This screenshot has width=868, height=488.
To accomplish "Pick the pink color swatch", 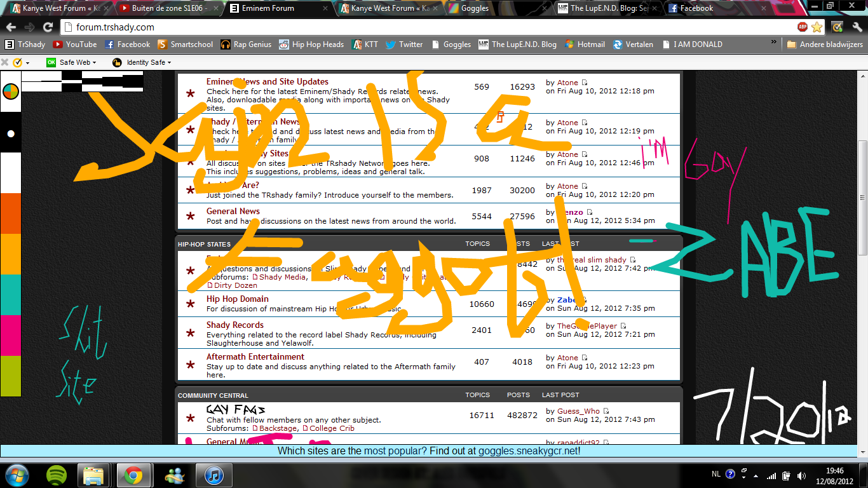I will click(11, 335).
